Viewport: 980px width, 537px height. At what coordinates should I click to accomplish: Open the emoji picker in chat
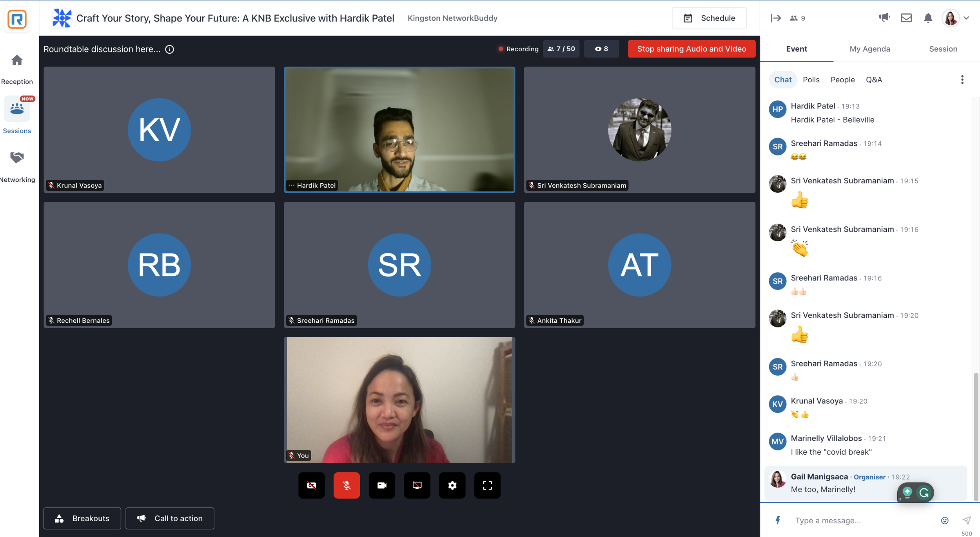pyautogui.click(x=945, y=520)
